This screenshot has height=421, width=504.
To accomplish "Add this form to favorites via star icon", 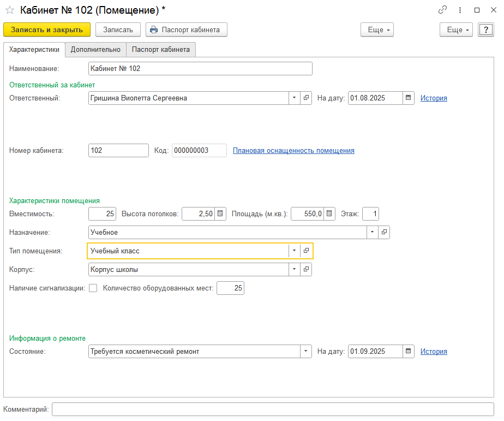I will 10,10.
